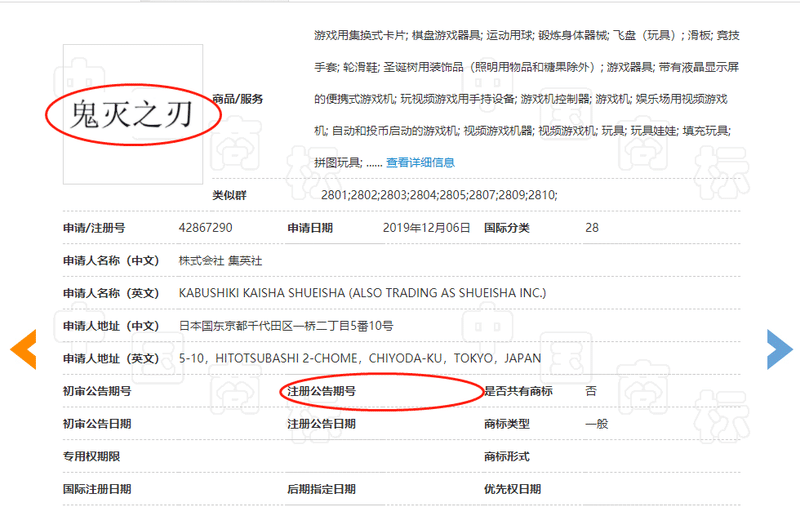This screenshot has height=507, width=800.
Task: Click the 专用权期限 label
Action: tap(91, 457)
